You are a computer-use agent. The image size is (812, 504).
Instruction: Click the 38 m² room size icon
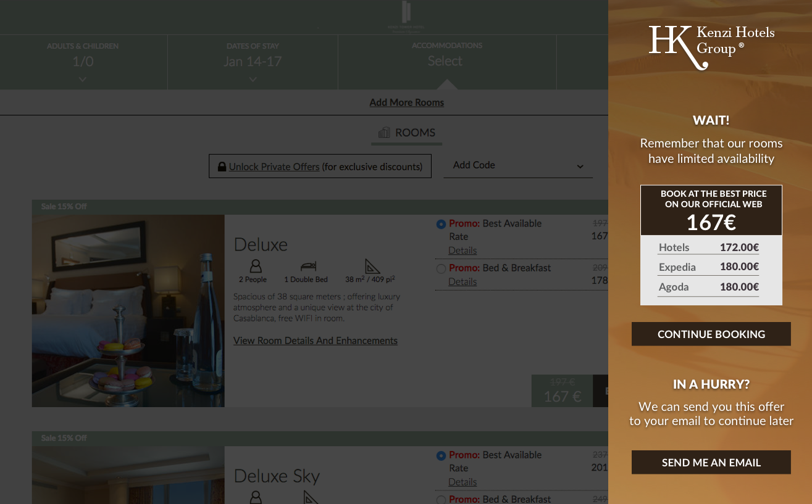[372, 266]
